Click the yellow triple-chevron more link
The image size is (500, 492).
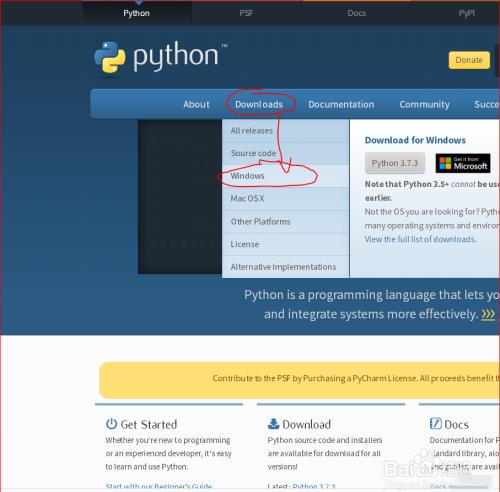coord(488,314)
